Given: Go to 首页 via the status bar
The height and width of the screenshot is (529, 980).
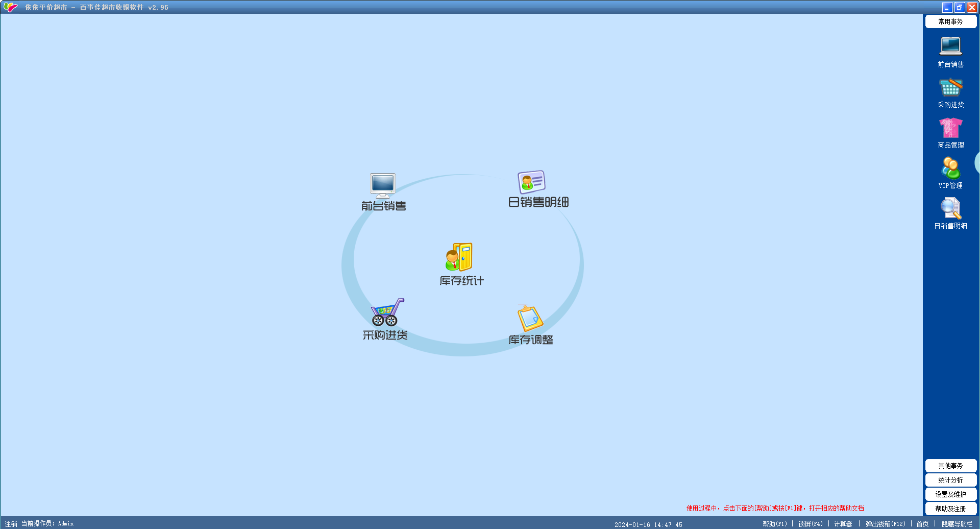Looking at the screenshot, I should pyautogui.click(x=922, y=524).
